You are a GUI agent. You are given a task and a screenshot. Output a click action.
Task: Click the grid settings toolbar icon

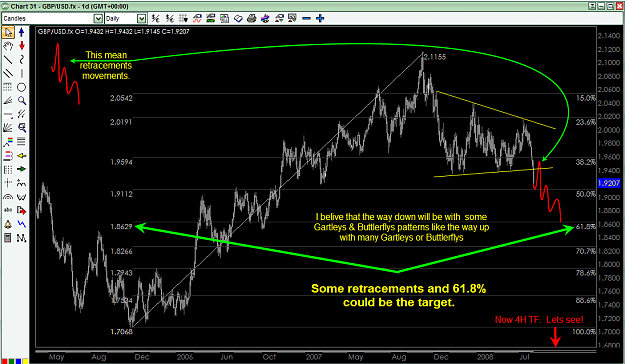pyautogui.click(x=183, y=18)
